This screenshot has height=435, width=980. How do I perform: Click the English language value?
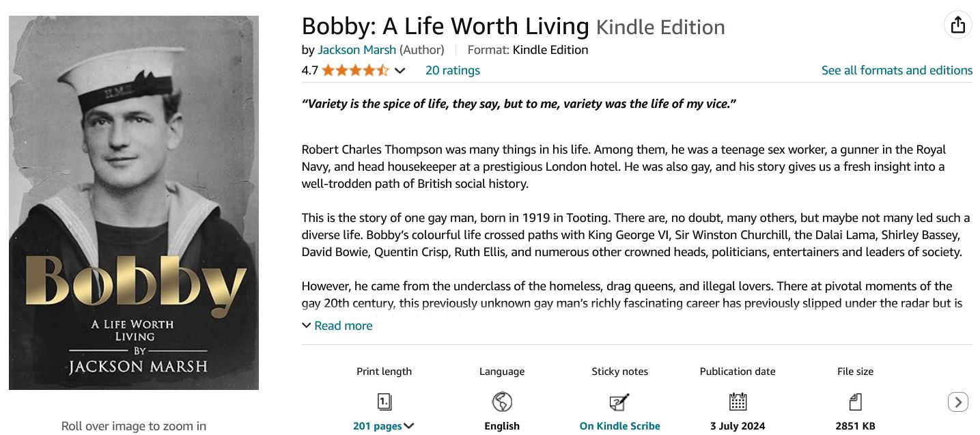pyautogui.click(x=502, y=426)
